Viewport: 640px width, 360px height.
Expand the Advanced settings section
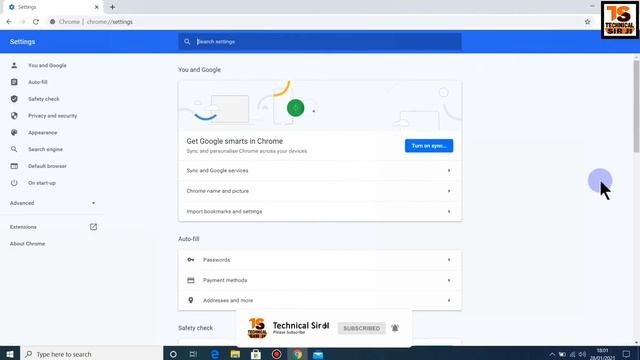[x=52, y=203]
